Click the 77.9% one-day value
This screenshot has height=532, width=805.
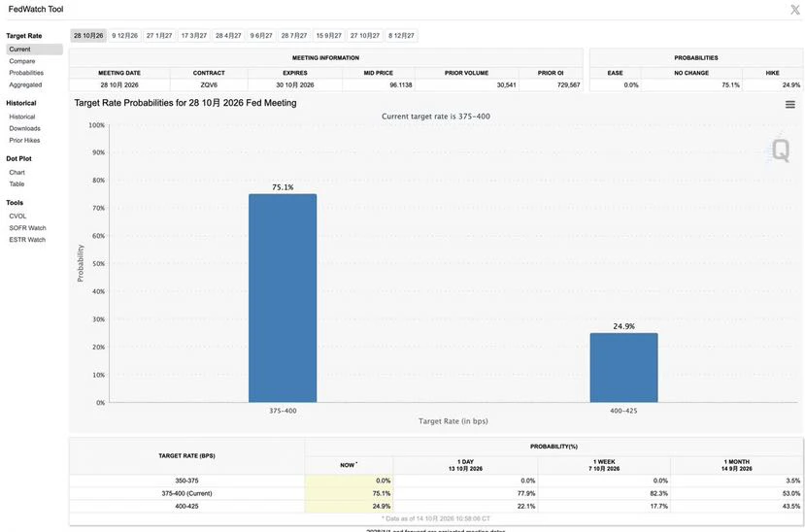(x=526, y=493)
